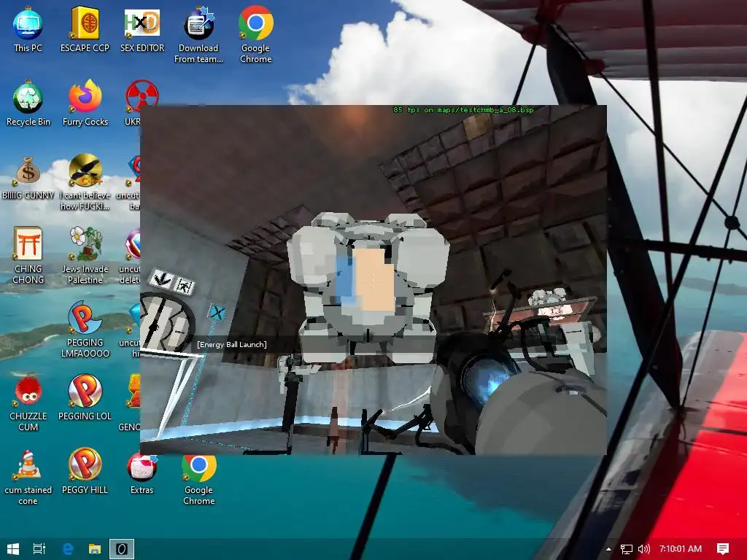Select the HxD hex editor desktop shortcut
Image resolution: width=747 pixels, height=560 pixels.
pos(142,29)
